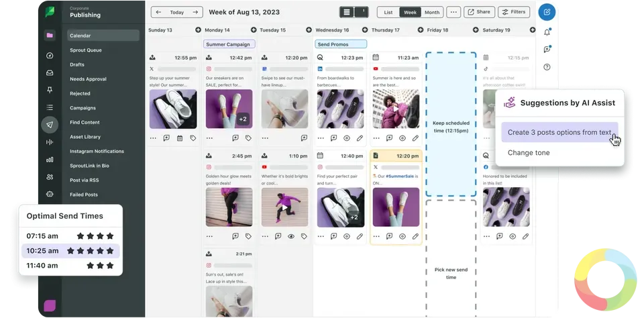Switch to expanded card density view
The height and width of the screenshot is (318, 644).
point(347,12)
